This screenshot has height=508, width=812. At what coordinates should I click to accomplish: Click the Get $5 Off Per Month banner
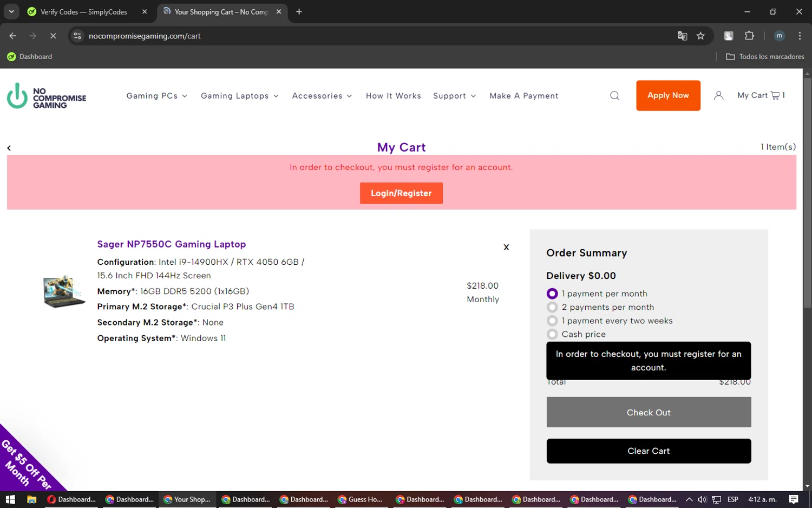click(x=26, y=463)
